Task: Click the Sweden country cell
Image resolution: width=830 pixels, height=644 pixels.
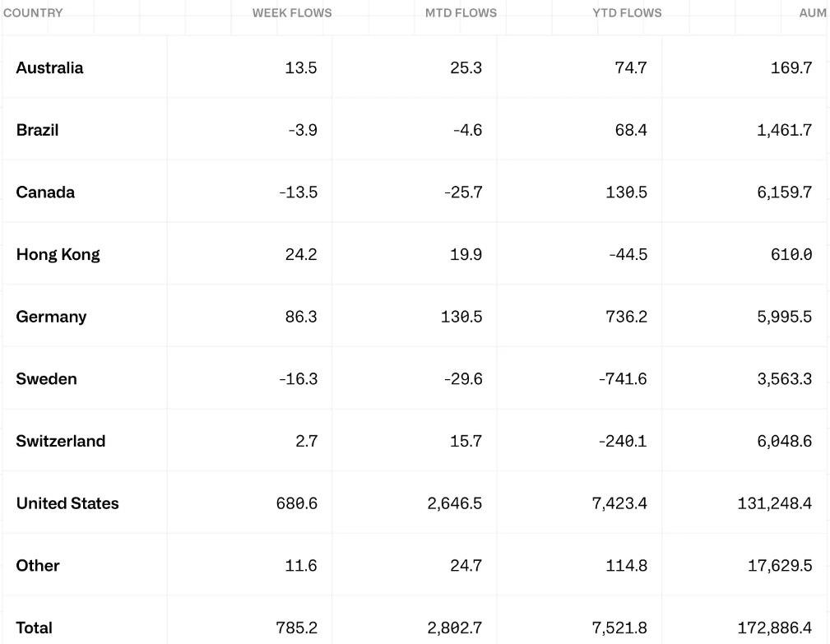Action: click(47, 379)
